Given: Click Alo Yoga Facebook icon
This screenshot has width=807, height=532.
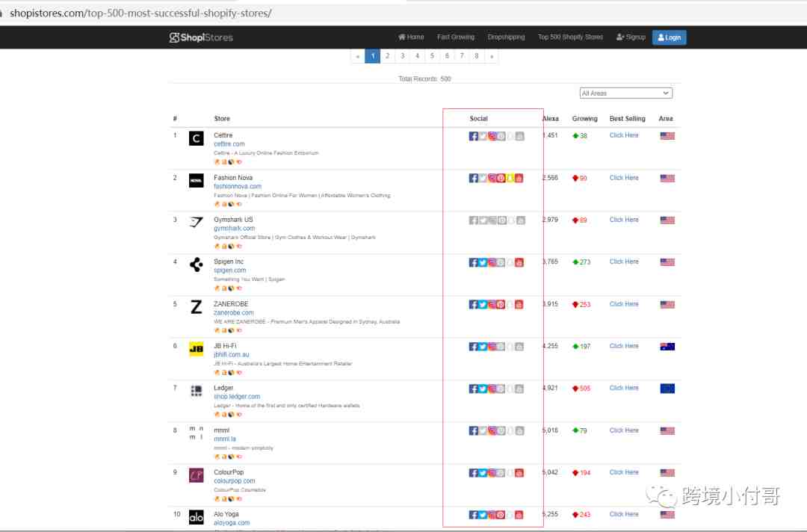Looking at the screenshot, I should (474, 515).
